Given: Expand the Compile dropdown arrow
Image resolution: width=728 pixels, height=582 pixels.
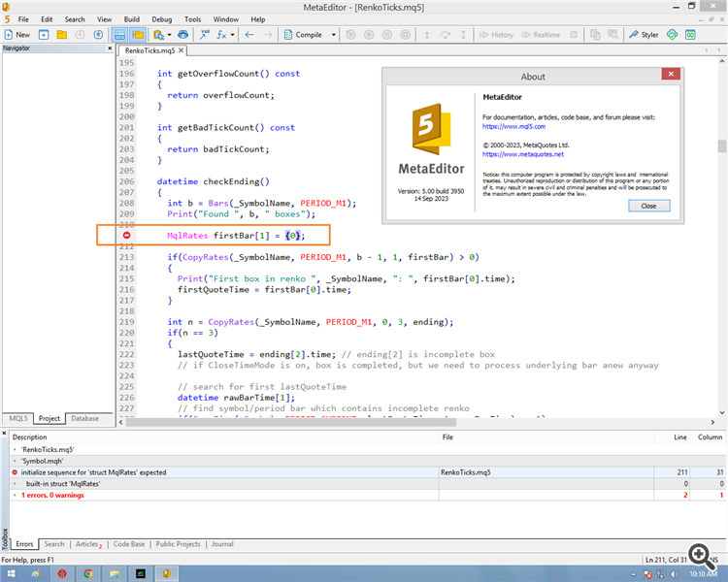Looking at the screenshot, I should pos(333,35).
